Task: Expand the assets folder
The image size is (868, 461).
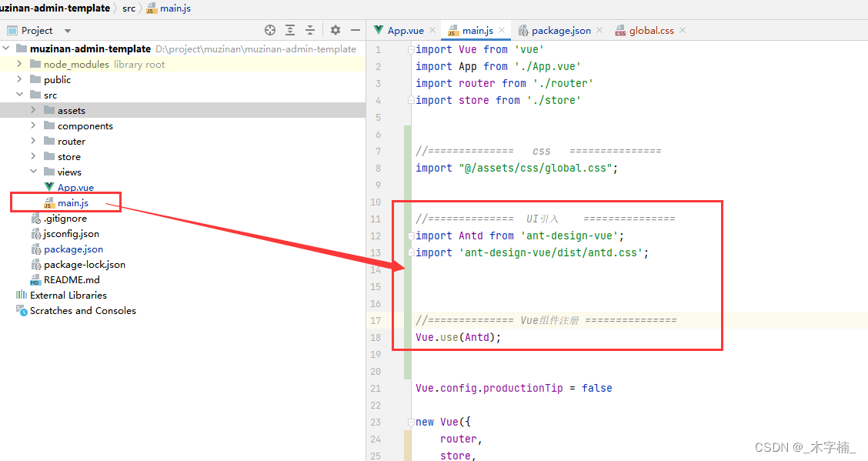Action: [33, 110]
